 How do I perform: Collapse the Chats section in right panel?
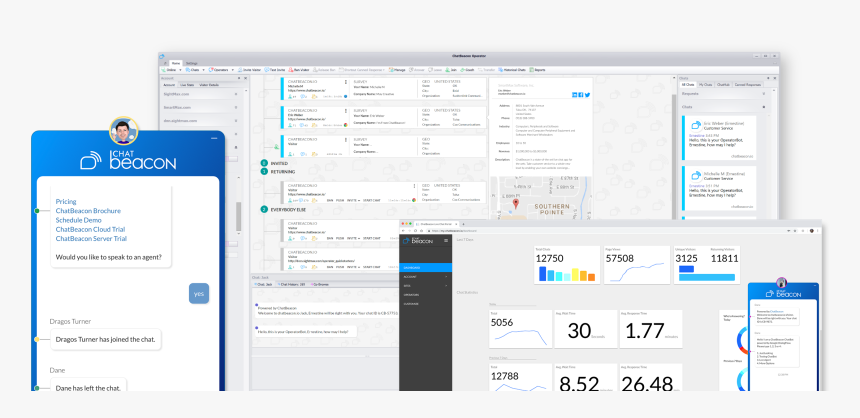pyautogui.click(x=763, y=106)
